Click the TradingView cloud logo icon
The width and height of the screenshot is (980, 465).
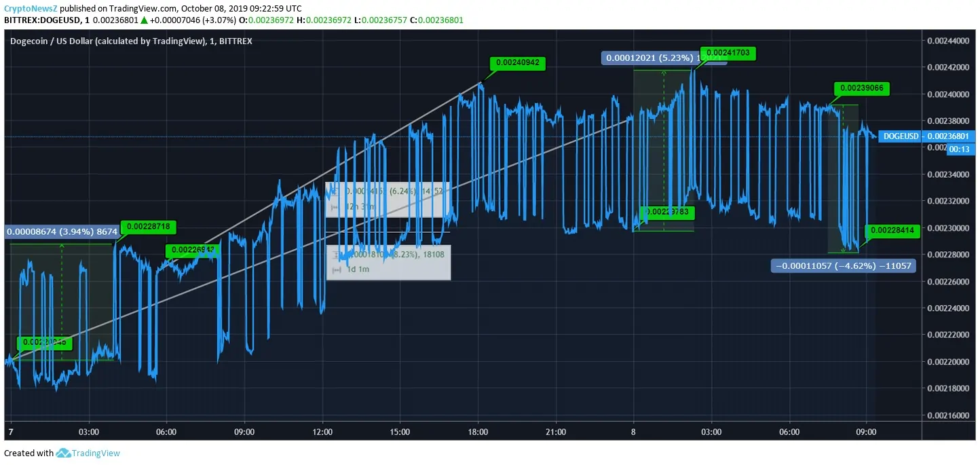click(x=64, y=453)
